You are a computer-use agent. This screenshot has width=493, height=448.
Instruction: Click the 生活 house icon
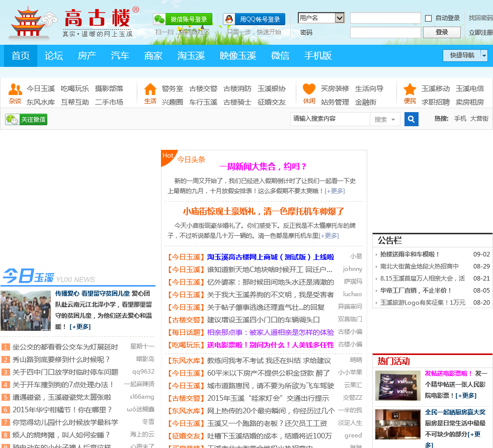[150, 89]
